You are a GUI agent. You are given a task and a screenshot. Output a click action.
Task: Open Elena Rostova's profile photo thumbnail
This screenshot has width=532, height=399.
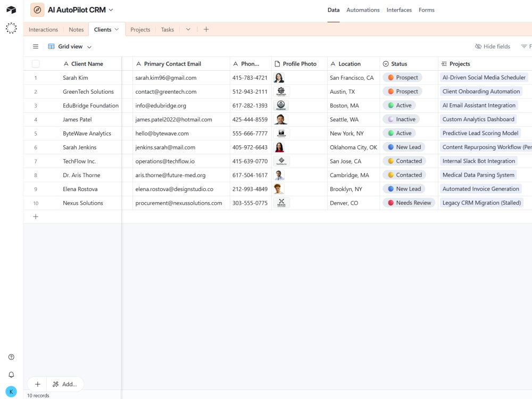pyautogui.click(x=279, y=189)
